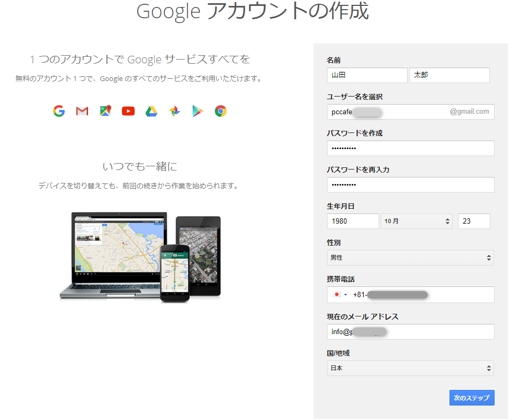
Task: Click the 現在のメール アドレス field
Action: point(411,331)
